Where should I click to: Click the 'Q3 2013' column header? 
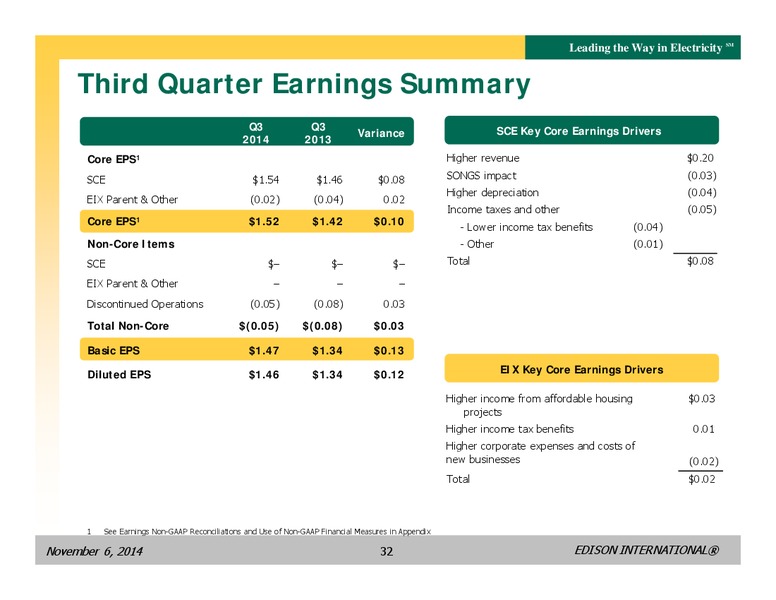point(318,133)
